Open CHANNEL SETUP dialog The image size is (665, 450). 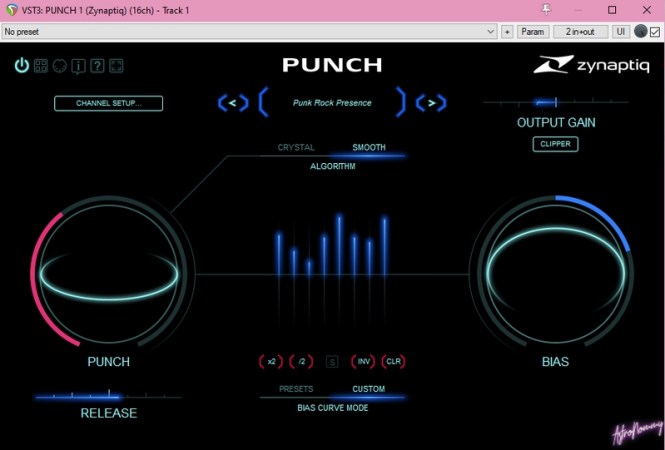pyautogui.click(x=109, y=103)
